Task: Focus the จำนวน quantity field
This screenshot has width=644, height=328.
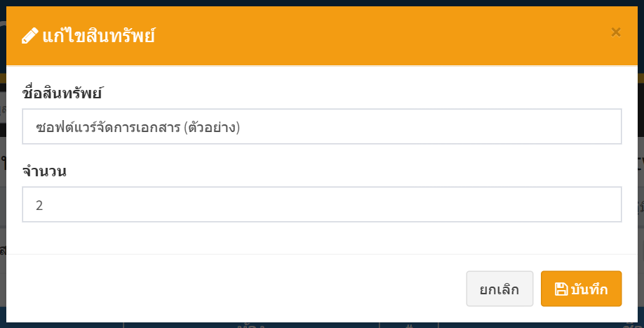Action: click(321, 204)
